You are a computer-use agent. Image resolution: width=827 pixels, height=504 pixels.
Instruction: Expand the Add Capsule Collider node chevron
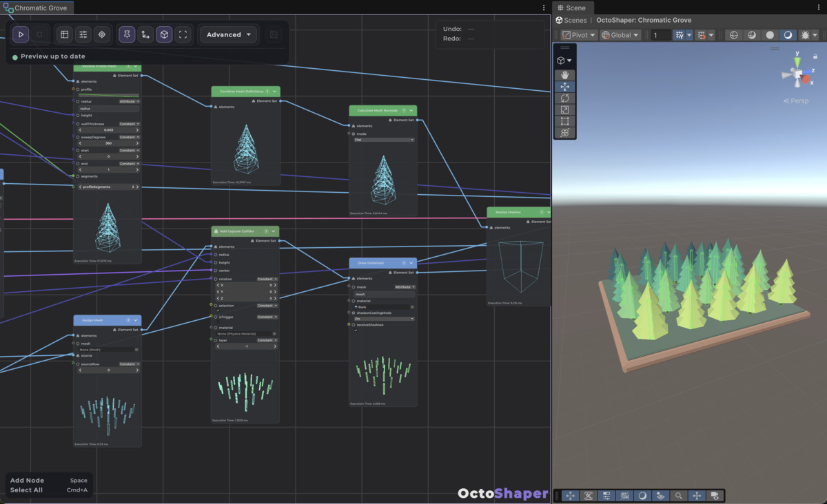(274, 231)
